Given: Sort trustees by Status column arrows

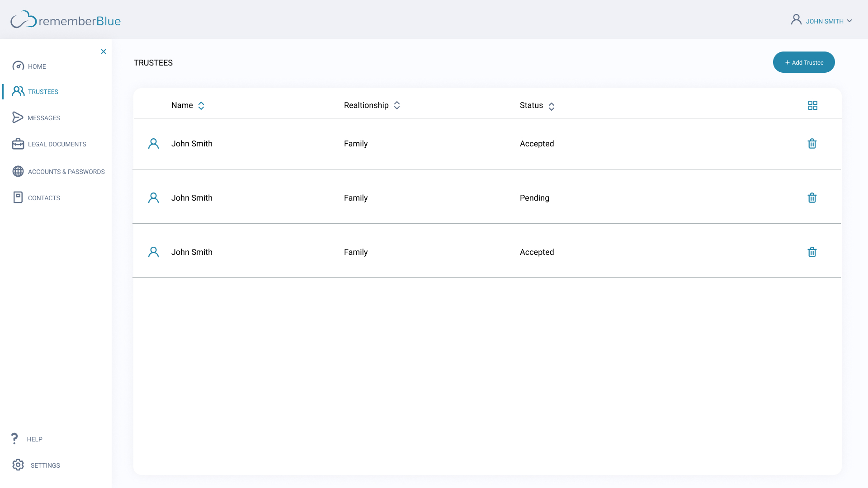Looking at the screenshot, I should pyautogui.click(x=551, y=106).
